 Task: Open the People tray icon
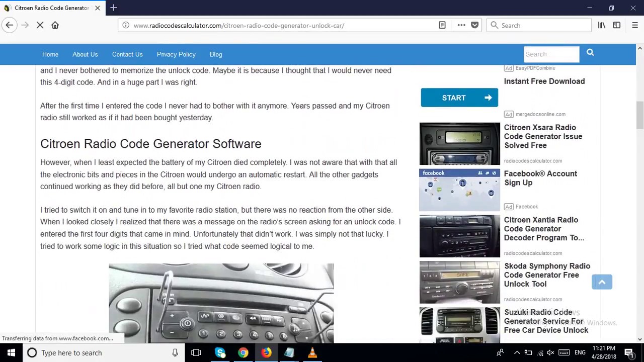(500, 352)
